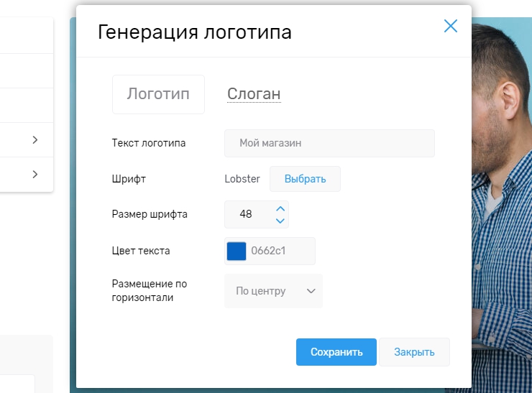Image resolution: width=532 pixels, height=393 pixels.
Task: Decrease font size with down arrow
Action: tap(280, 221)
